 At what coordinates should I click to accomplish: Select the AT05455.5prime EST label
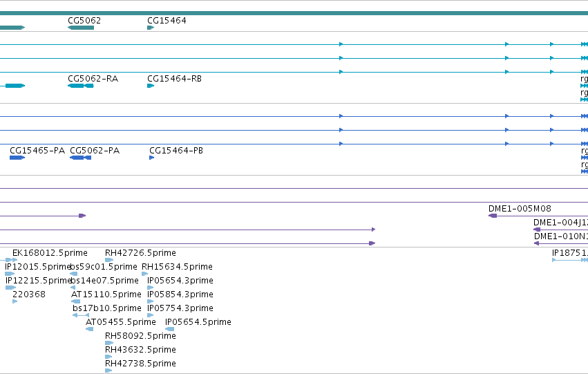tap(121, 322)
